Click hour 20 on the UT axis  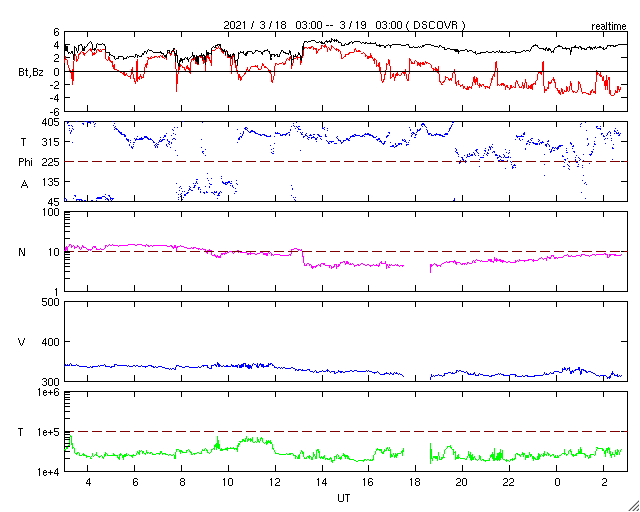(x=462, y=482)
